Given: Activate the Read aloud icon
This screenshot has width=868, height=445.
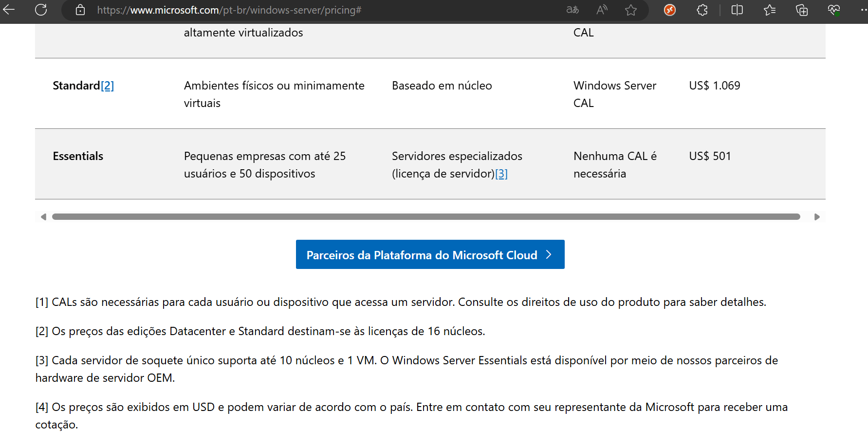Looking at the screenshot, I should pyautogui.click(x=602, y=10).
